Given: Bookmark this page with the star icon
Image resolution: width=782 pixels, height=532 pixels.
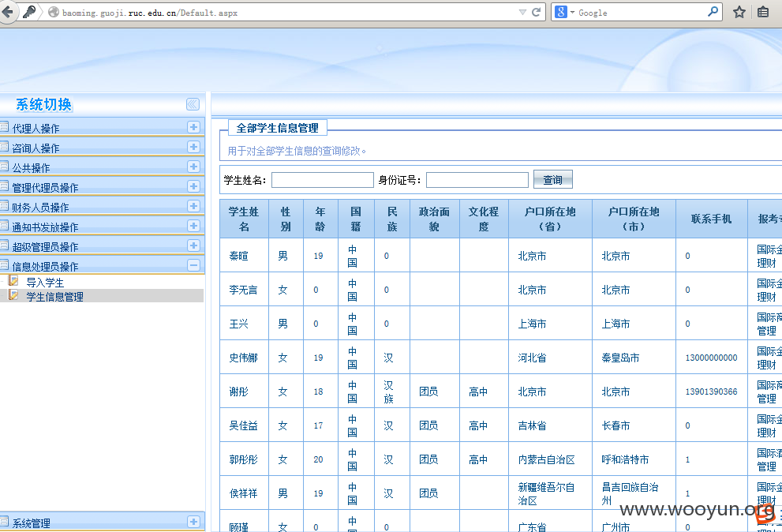Looking at the screenshot, I should click(x=739, y=12).
